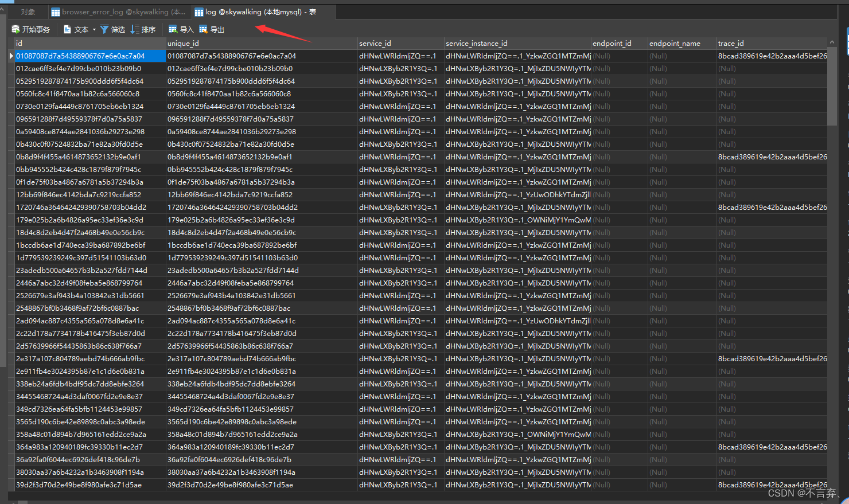The width and height of the screenshot is (849, 504).
Task: Expand the 文本 dropdown arrow
Action: coord(94,29)
